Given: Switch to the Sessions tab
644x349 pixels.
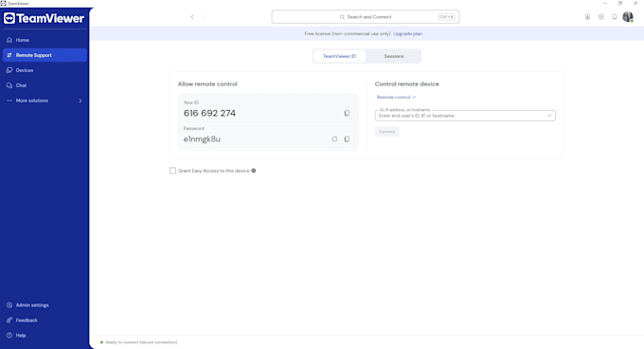Looking at the screenshot, I should coord(394,56).
